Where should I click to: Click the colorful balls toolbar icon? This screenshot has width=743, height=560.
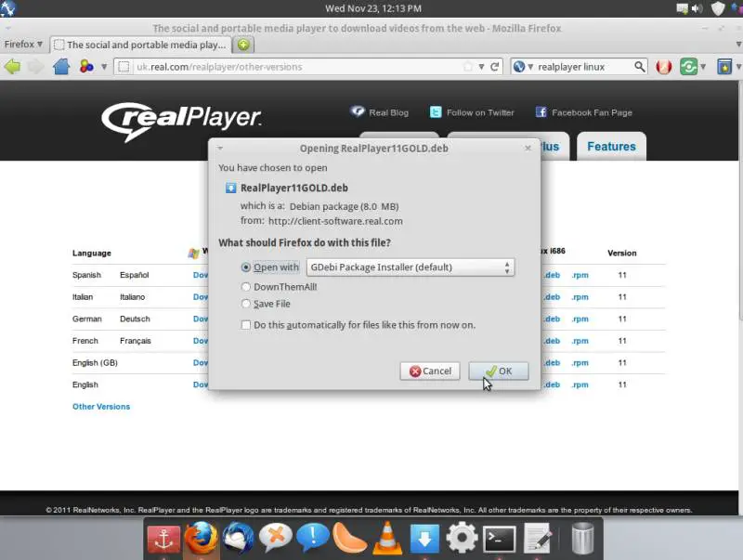[x=86, y=67]
